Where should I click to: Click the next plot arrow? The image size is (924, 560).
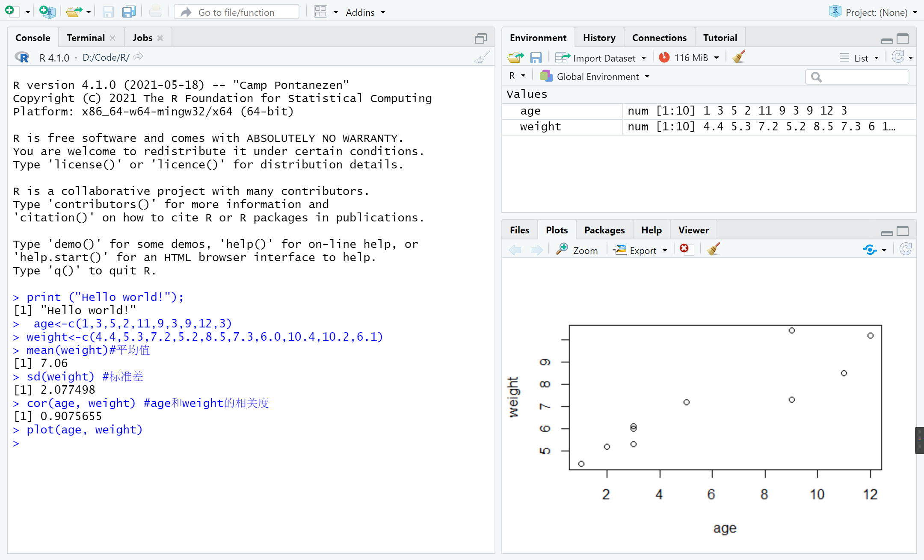pos(536,250)
